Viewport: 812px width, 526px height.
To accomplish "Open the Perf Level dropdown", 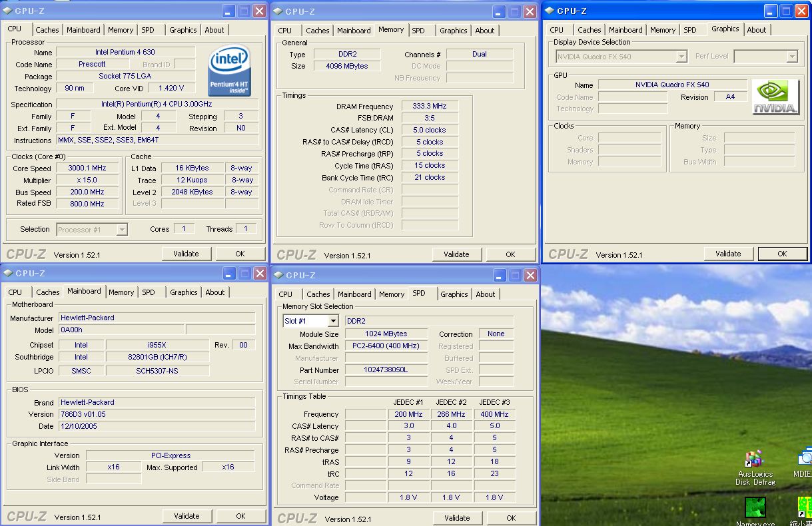I will (792, 57).
